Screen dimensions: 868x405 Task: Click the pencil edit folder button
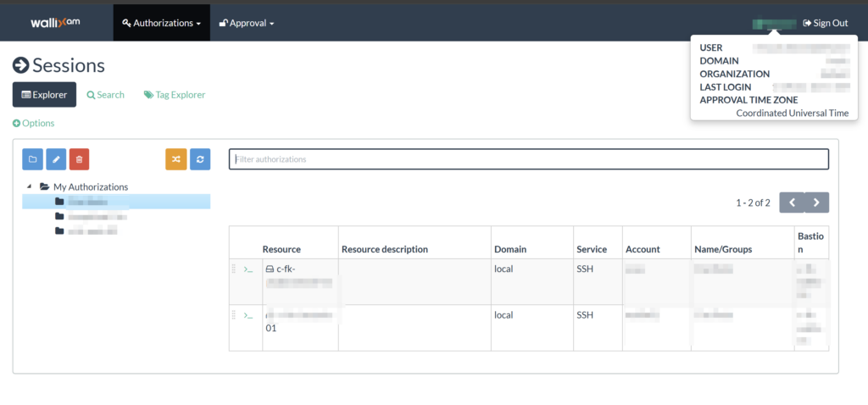55,158
